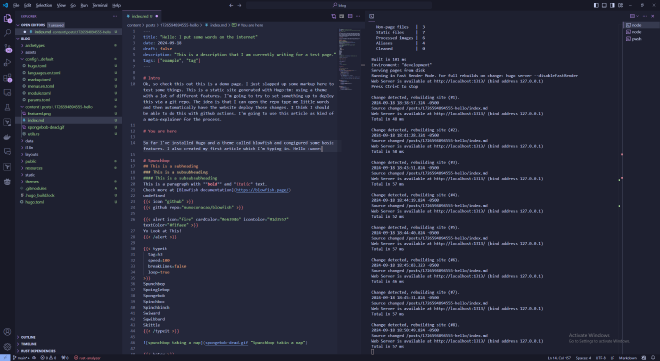Open the speech-bubble chat icon in activity bar
Image resolution: width=660 pixels, height=361 pixels.
tap(7, 151)
